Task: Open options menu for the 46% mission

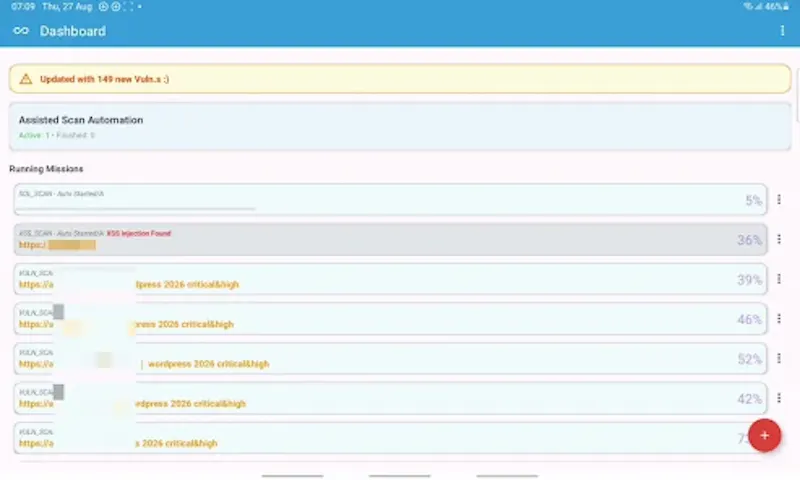Action: click(779, 319)
